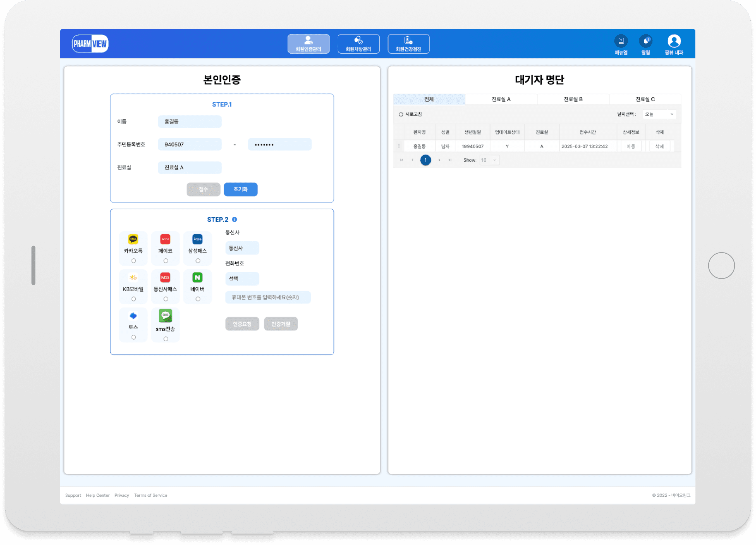Screen dimensions: 756x545
Task: Click the 통신사패스 app icon
Action: [165, 277]
